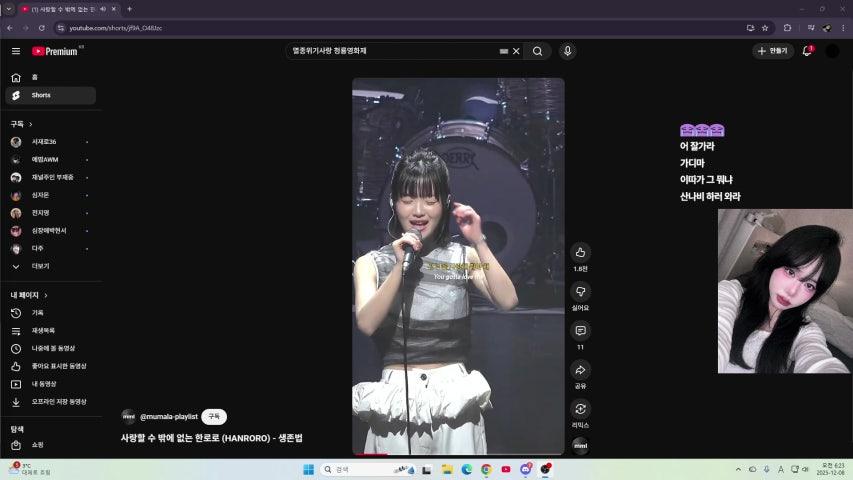Click the 만들기 create button
The width and height of the screenshot is (853, 480).
tap(773, 51)
